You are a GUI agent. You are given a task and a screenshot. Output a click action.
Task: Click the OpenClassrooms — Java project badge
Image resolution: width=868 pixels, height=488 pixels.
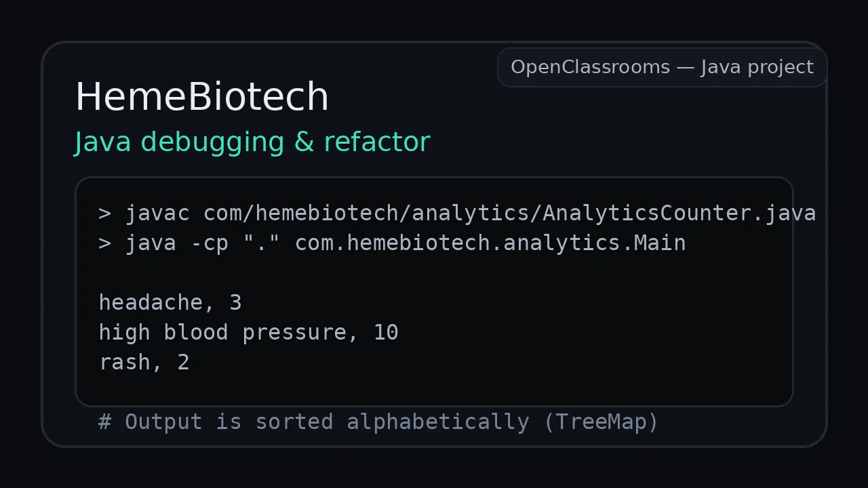tap(662, 67)
